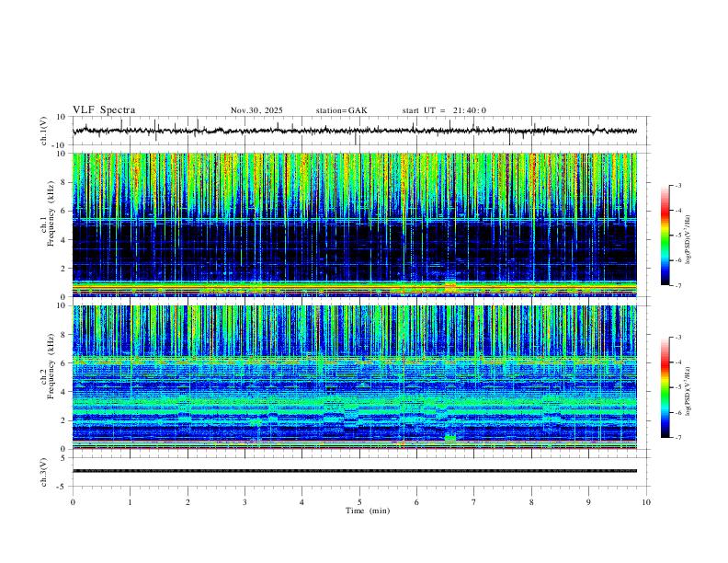Click the "-7" tick on ch.1 colorbar

pos(677,285)
